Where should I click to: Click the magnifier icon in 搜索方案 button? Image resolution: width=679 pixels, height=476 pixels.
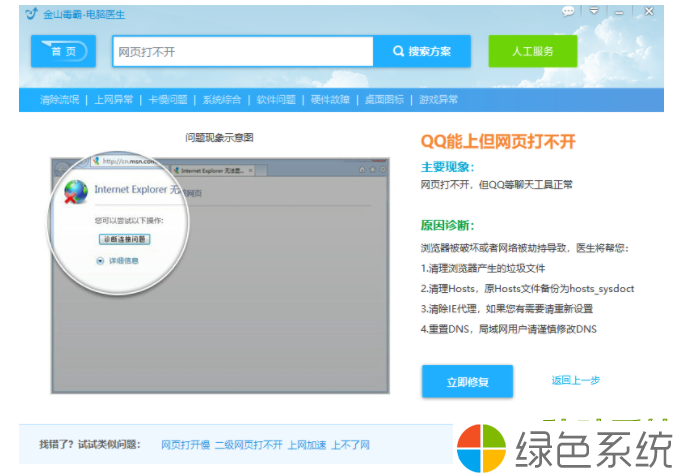click(x=398, y=51)
